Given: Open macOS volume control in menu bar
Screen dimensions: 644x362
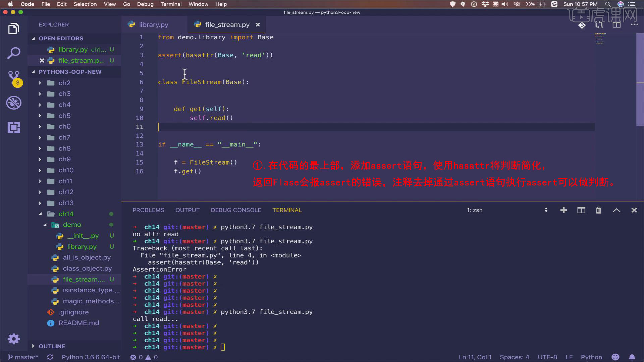Looking at the screenshot, I should pos(505,4).
